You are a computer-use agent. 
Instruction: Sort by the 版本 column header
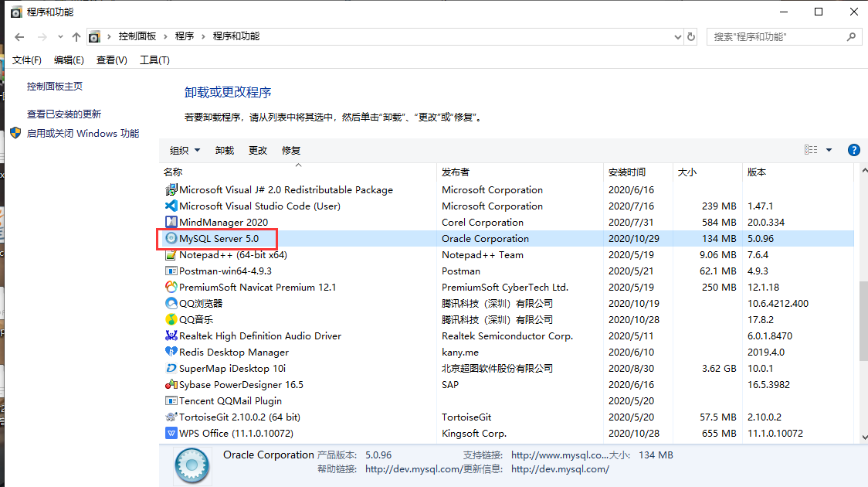(798, 172)
